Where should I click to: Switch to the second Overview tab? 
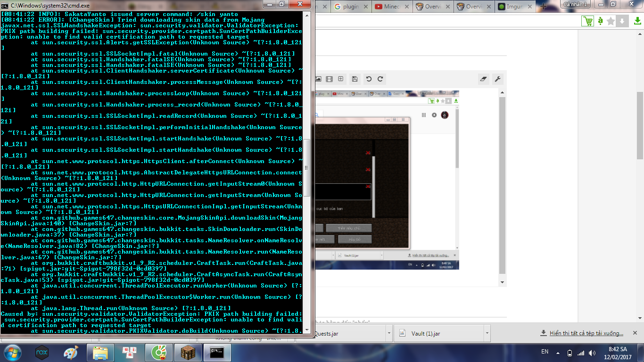pyautogui.click(x=474, y=7)
